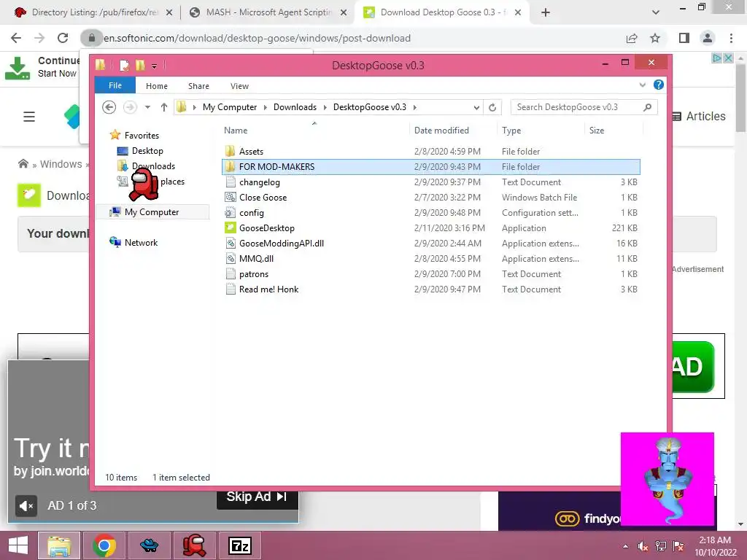
Task: Open Chrome from the taskbar
Action: 104,545
